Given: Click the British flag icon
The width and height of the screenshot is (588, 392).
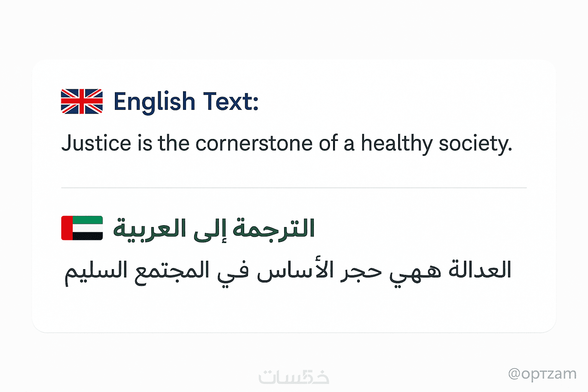Looking at the screenshot, I should point(82,101).
